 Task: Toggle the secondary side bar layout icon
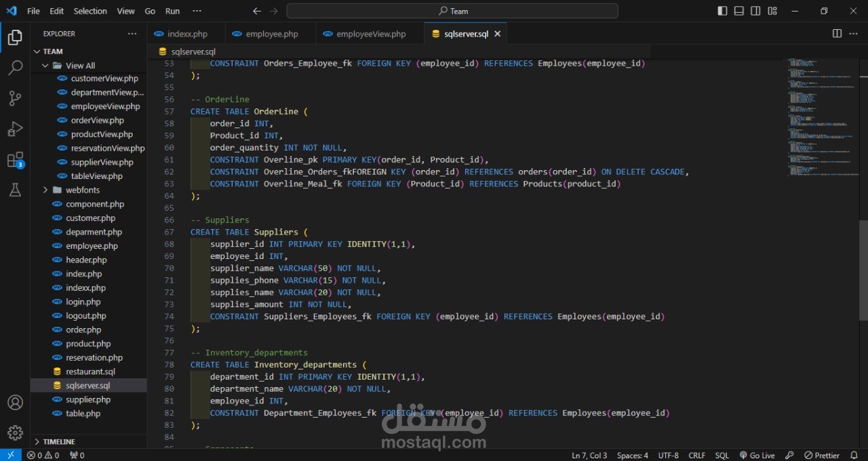(x=755, y=11)
